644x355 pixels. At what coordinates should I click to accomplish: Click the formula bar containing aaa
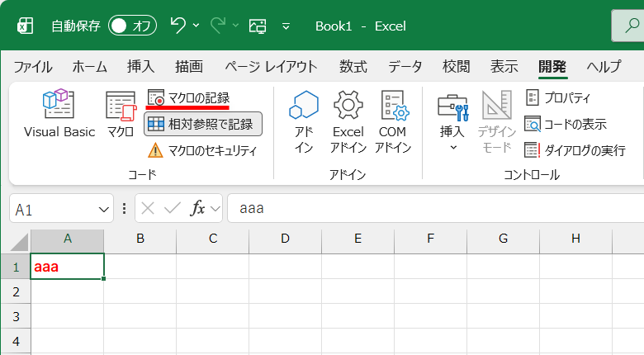pos(435,208)
